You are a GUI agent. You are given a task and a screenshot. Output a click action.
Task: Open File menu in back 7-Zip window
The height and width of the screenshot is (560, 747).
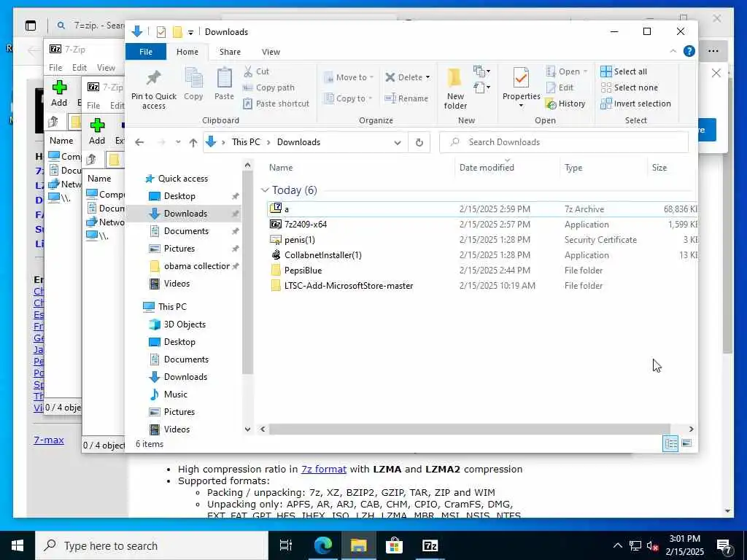[55, 68]
